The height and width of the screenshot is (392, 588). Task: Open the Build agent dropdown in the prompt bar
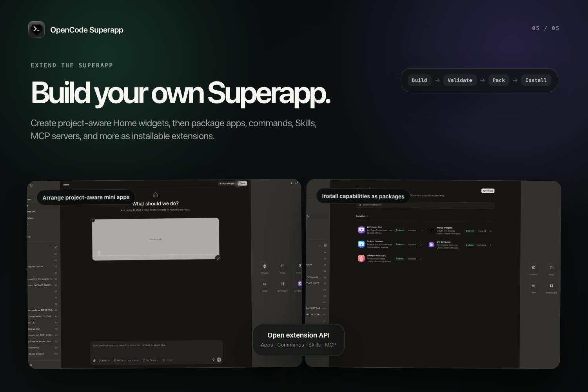(104, 360)
